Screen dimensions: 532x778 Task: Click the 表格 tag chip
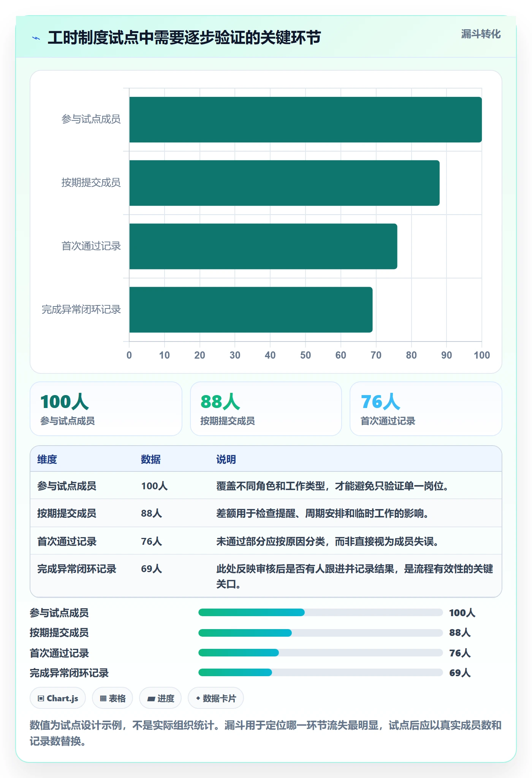coord(112,698)
